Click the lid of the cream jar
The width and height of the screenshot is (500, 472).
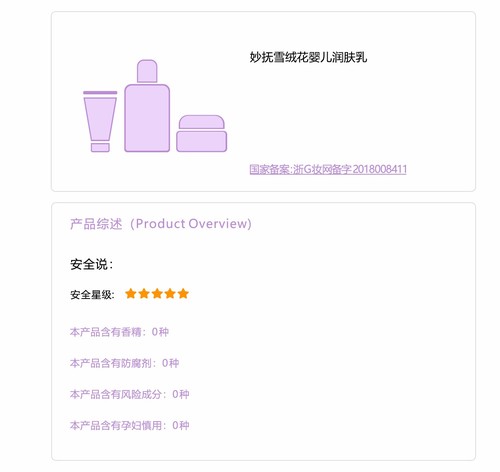(x=202, y=122)
